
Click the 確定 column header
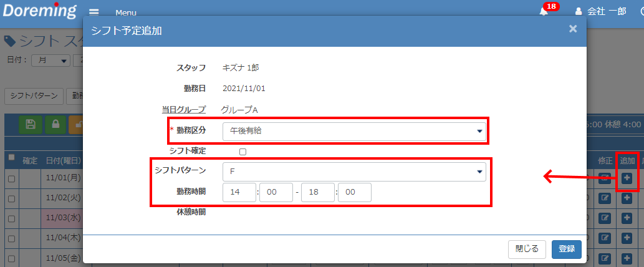pyautogui.click(x=30, y=160)
